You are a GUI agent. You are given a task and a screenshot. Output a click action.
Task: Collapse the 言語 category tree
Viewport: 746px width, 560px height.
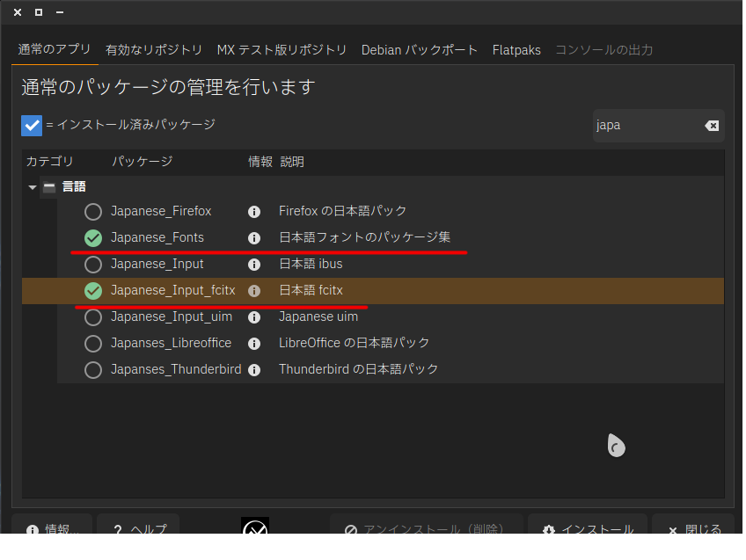pos(33,187)
